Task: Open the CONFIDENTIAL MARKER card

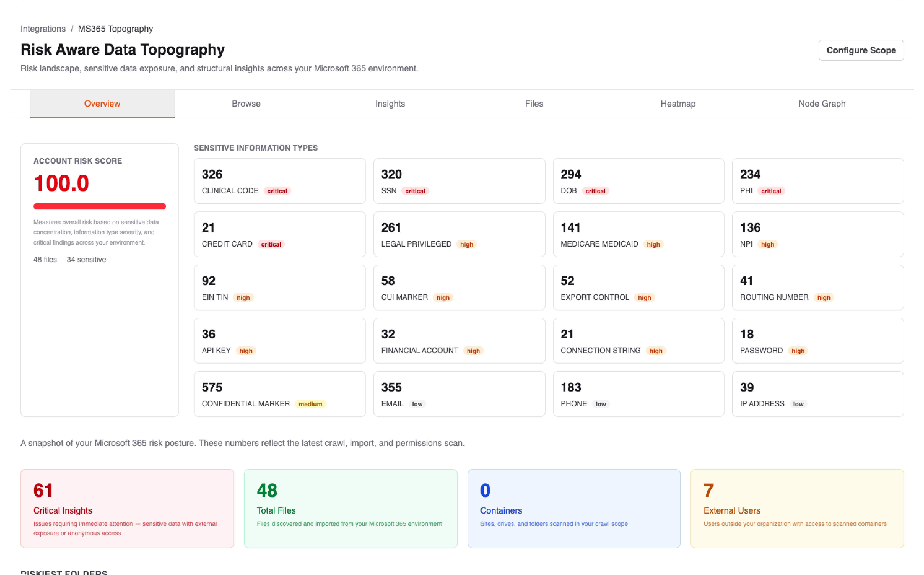Action: [x=280, y=394]
